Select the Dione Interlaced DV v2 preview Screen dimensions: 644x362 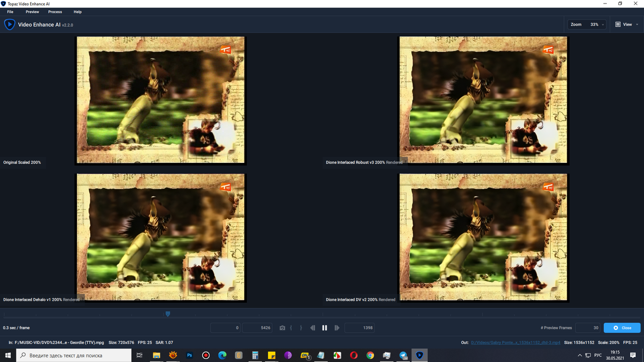pos(484,237)
